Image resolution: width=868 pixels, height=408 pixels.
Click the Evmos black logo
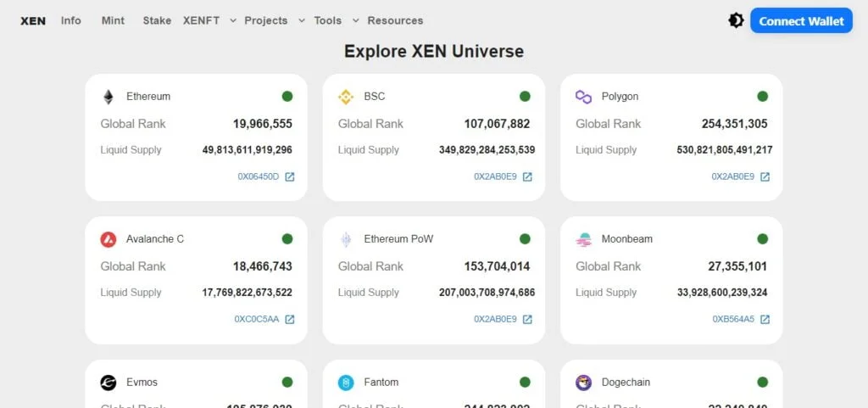(108, 383)
